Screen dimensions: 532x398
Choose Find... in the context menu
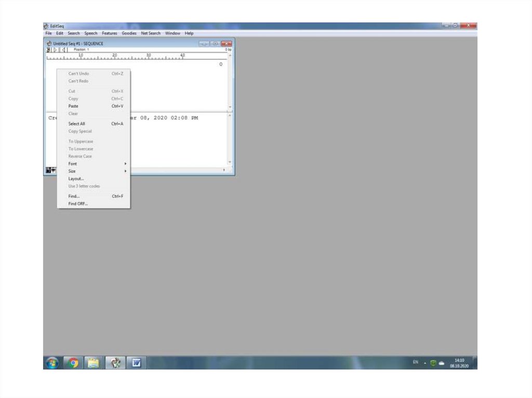point(94,196)
